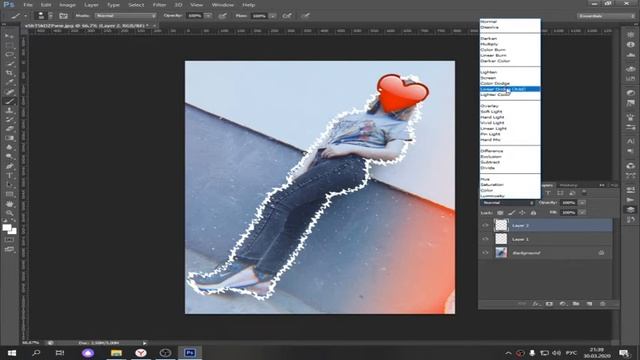
Task: Click the Layer 2 thumbnail
Action: 501,225
